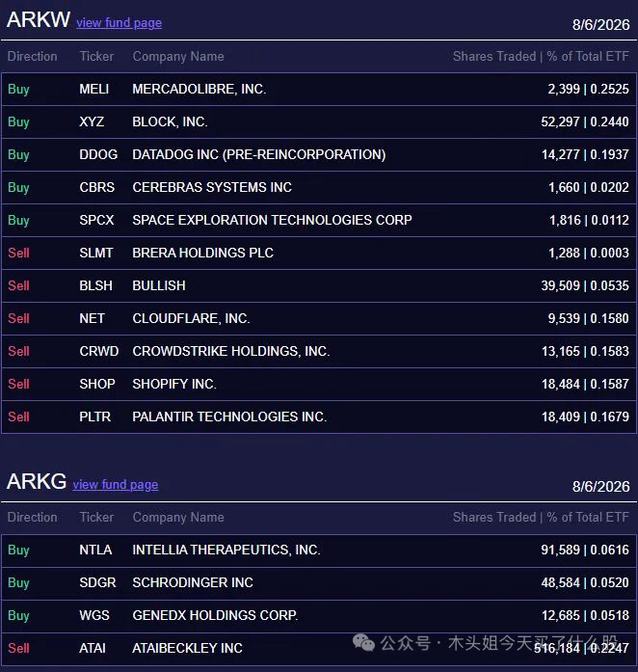Screen dimensions: 638x672
Task: Click SHOPIFY INC. company name
Action: (174, 384)
